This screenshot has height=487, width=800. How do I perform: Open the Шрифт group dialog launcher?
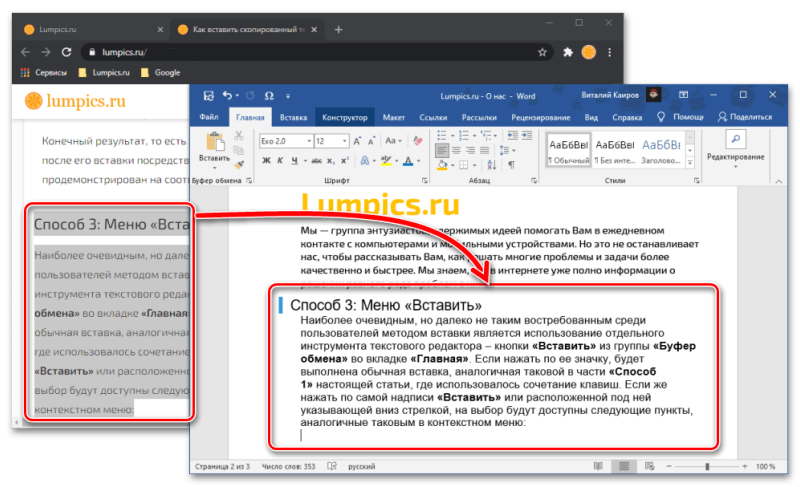[x=424, y=181]
